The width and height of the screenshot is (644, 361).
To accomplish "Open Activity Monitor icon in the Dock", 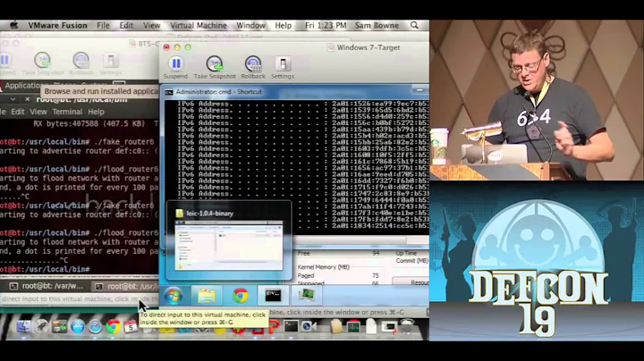I will [353, 326].
